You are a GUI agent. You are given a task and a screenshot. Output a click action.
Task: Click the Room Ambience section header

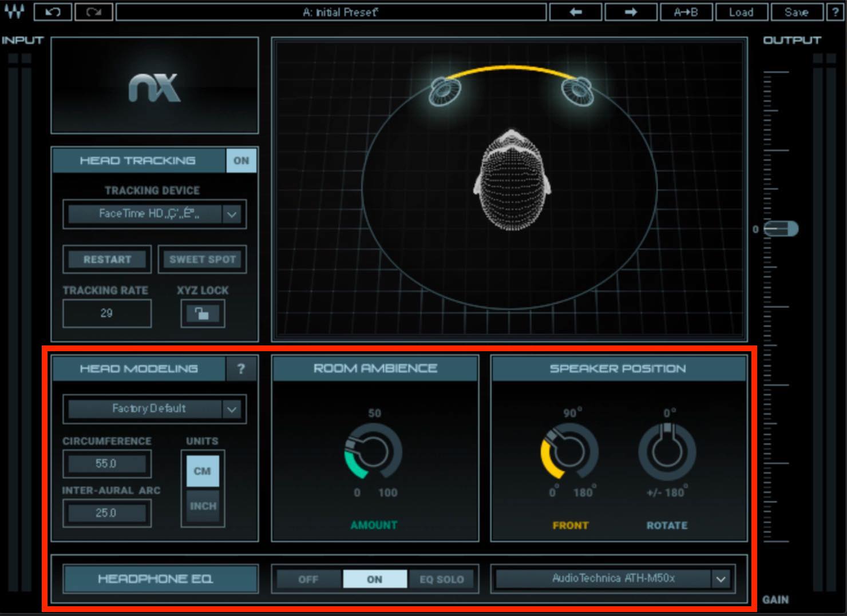(x=375, y=368)
